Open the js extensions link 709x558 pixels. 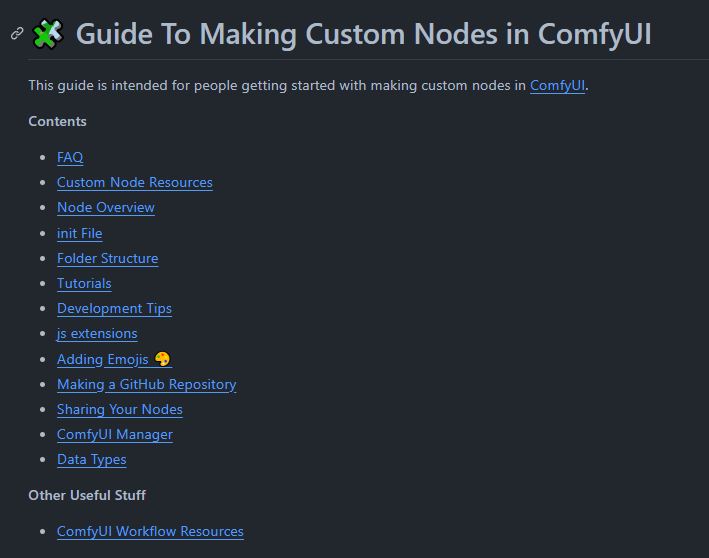click(x=97, y=333)
